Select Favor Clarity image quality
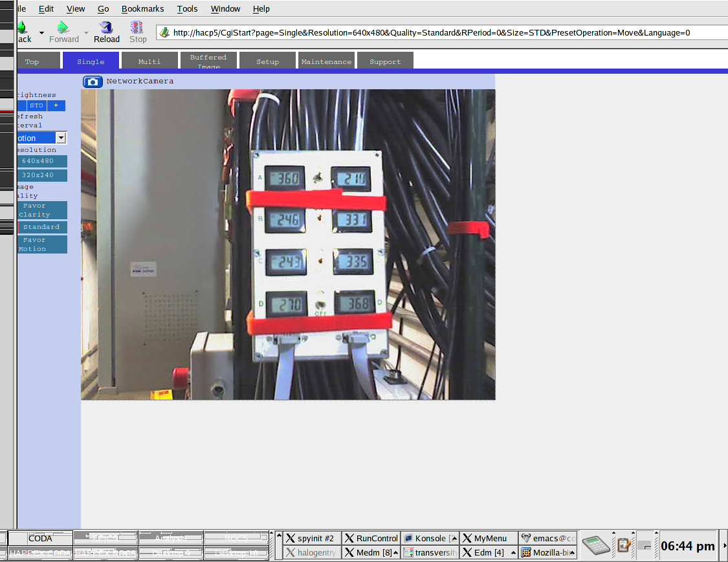The image size is (728, 562). [42, 210]
